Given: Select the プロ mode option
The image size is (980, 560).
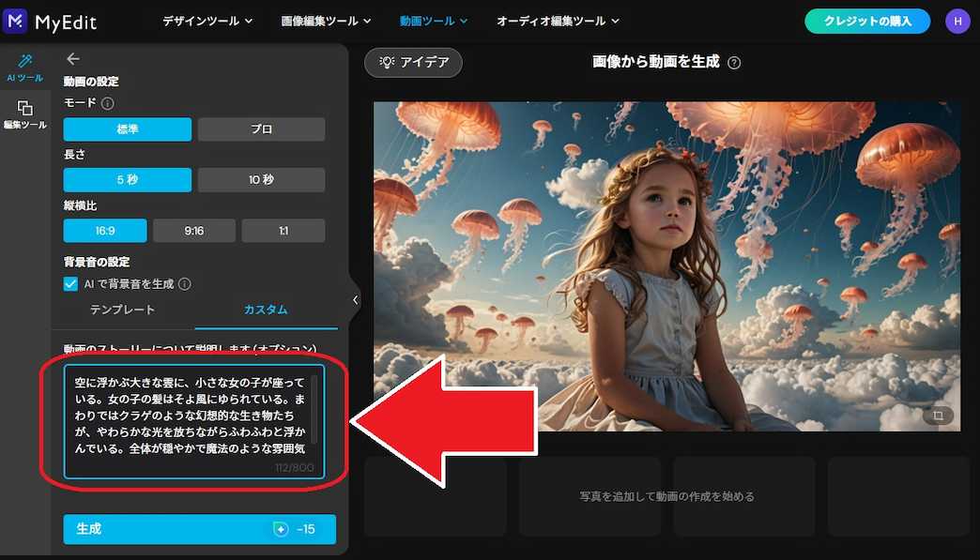Looking at the screenshot, I should coord(261,129).
